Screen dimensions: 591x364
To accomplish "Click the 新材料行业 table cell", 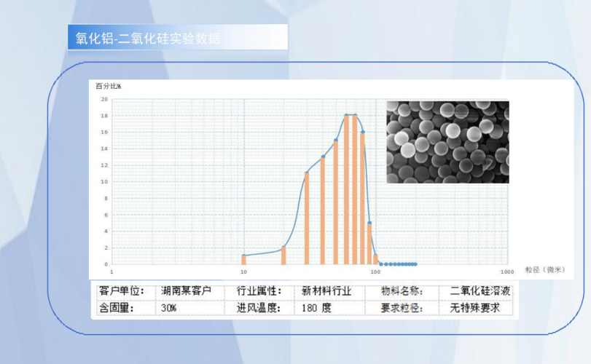I will pos(326,290).
